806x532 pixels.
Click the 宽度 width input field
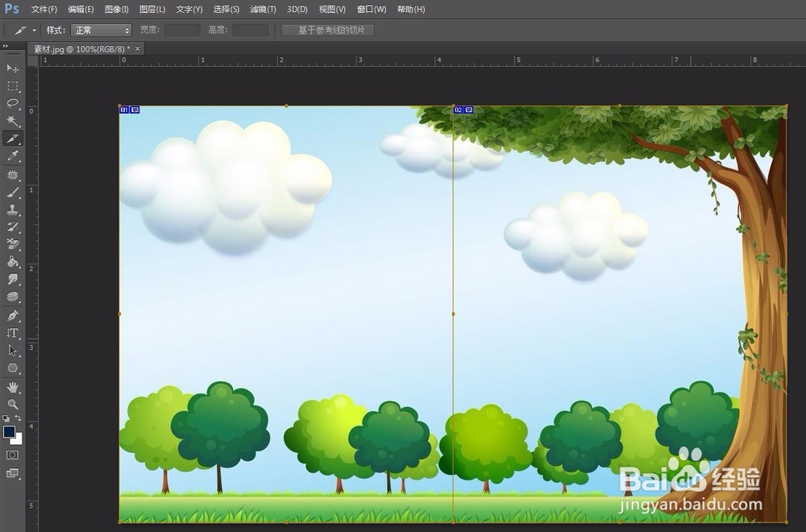tap(182, 31)
